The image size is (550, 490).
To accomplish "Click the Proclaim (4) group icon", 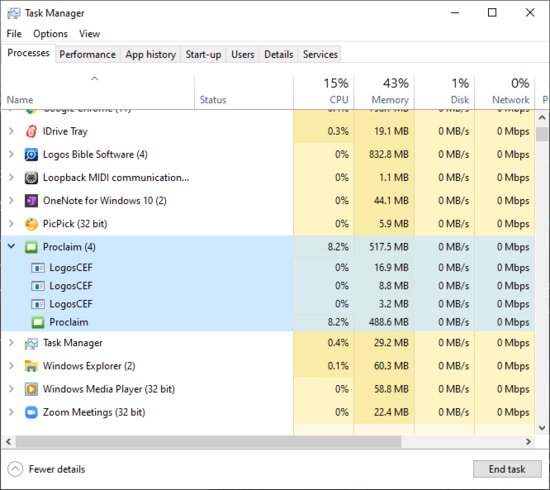I will [x=31, y=247].
